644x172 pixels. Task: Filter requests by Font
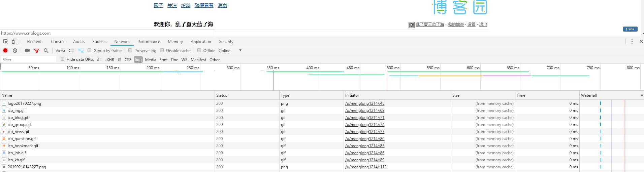164,60
